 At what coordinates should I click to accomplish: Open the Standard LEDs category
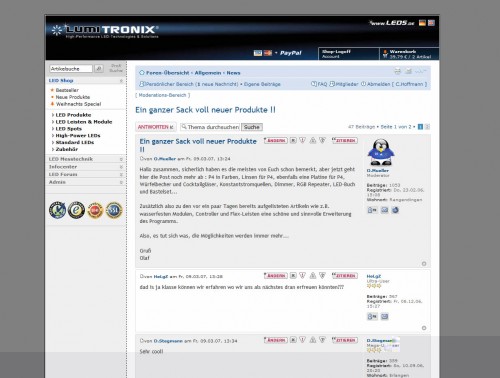pos(75,142)
